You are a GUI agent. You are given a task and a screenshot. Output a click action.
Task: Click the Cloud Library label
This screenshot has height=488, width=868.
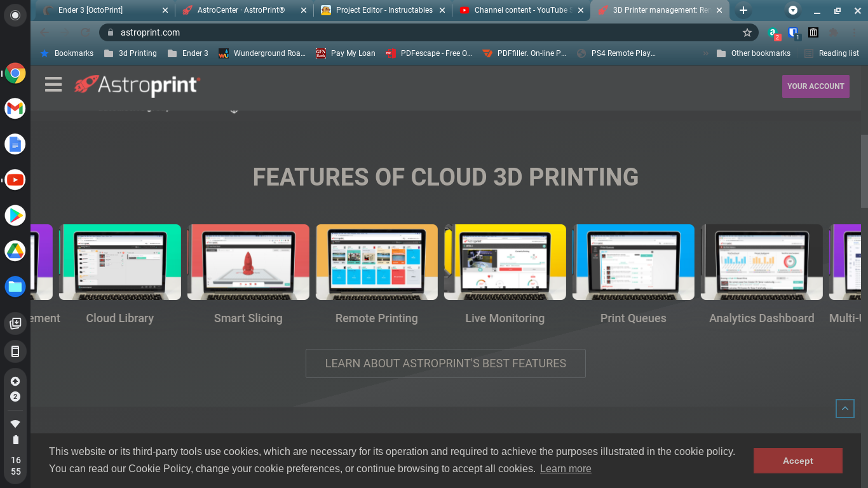(120, 318)
